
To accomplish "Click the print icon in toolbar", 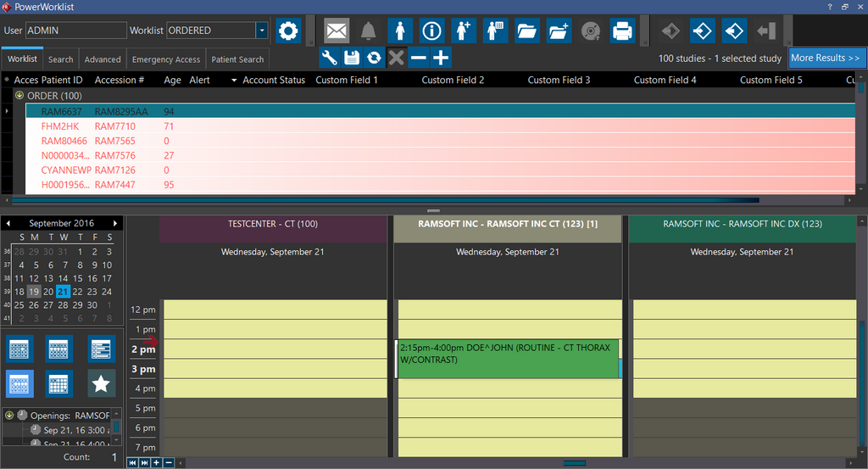I will pos(622,31).
